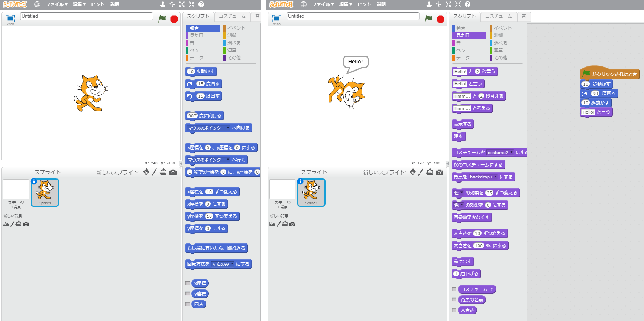The image size is (644, 321).
Task: Switch to 音 tab in the left window
Action: click(257, 16)
